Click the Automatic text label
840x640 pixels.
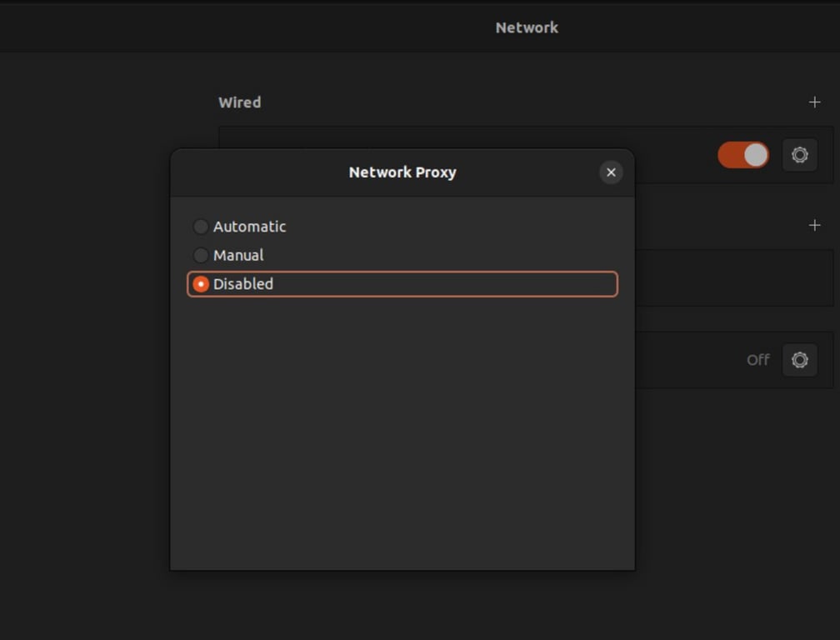[248, 226]
